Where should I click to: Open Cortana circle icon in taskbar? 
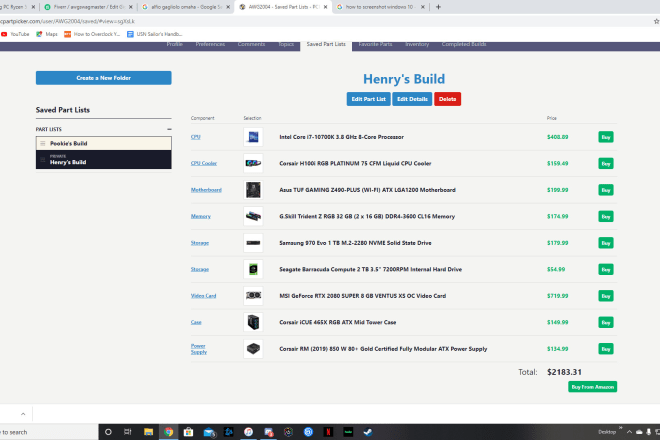coord(108,432)
